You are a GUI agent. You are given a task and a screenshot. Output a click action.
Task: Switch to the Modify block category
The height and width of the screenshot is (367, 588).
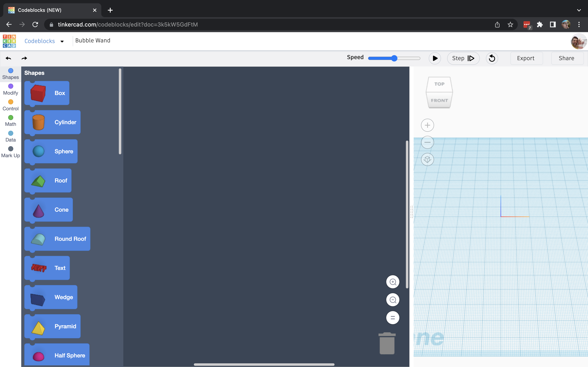(10, 90)
